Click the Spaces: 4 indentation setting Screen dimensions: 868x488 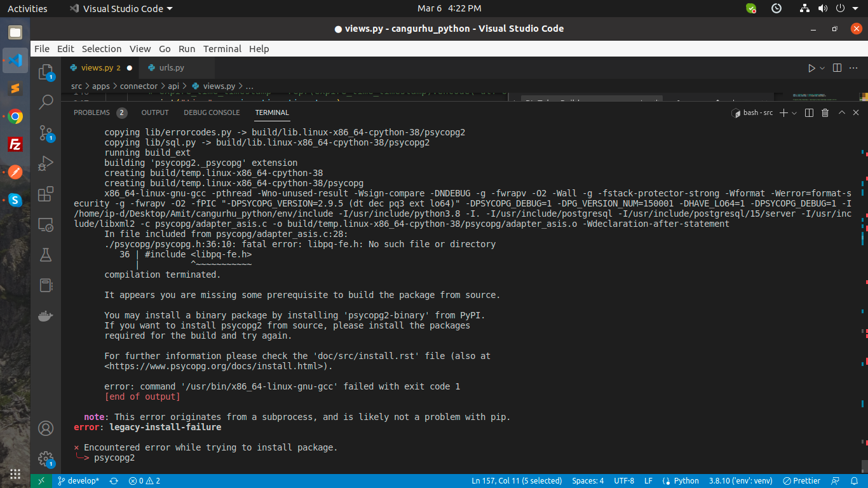588,481
